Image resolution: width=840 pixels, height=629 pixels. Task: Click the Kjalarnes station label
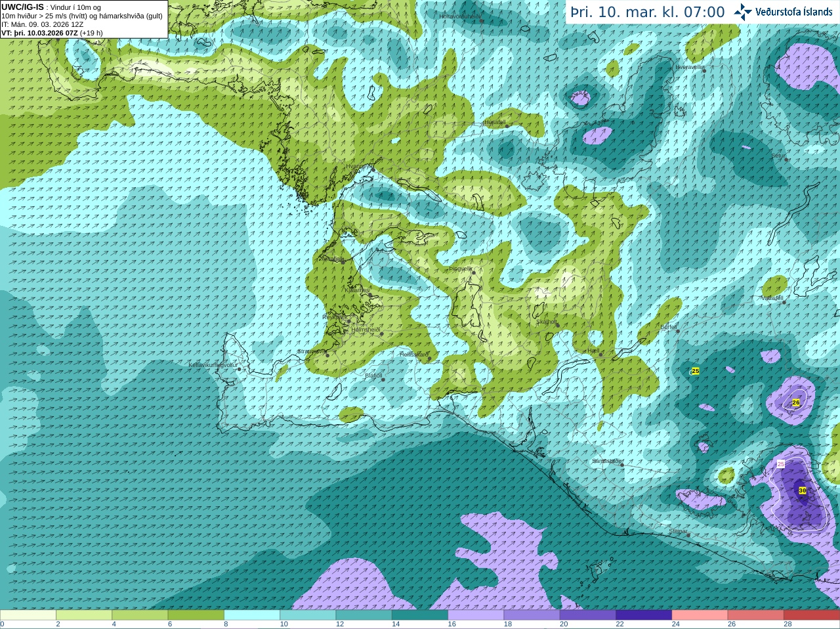[x=358, y=290]
